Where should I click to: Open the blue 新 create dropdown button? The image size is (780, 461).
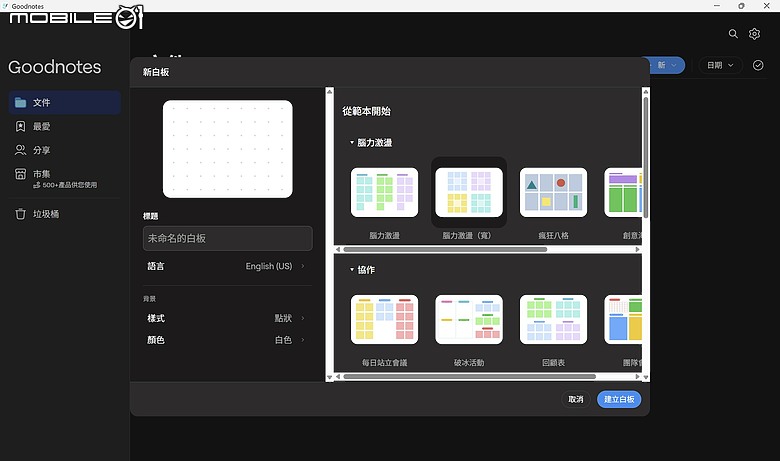[666, 65]
